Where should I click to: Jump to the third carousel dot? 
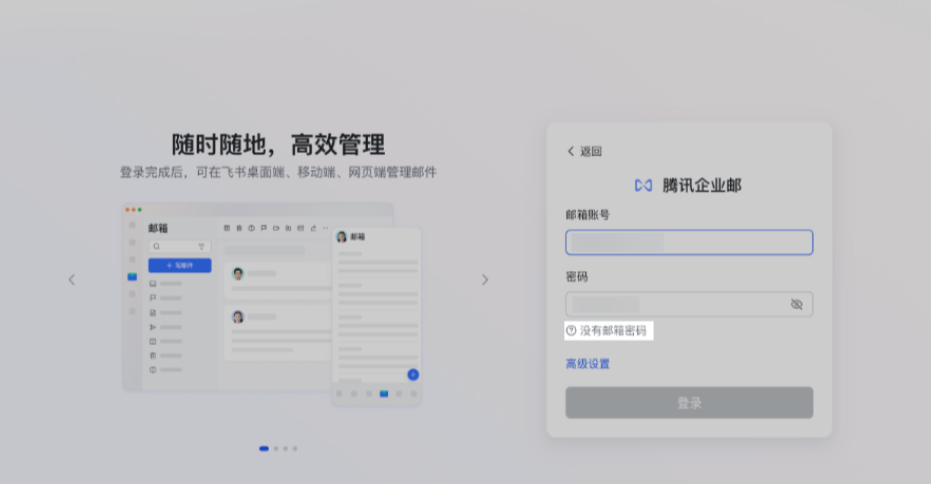(x=285, y=449)
